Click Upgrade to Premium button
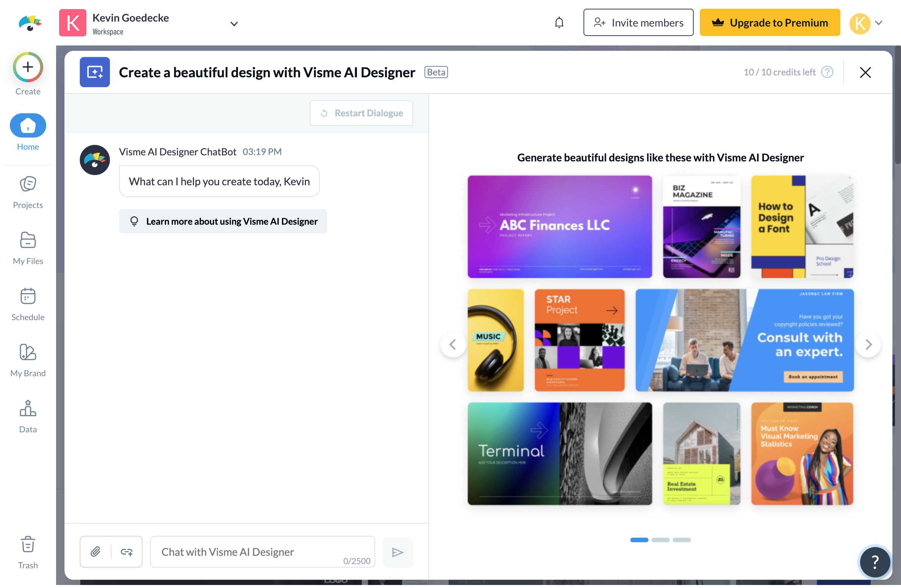This screenshot has height=588, width=901. point(770,23)
